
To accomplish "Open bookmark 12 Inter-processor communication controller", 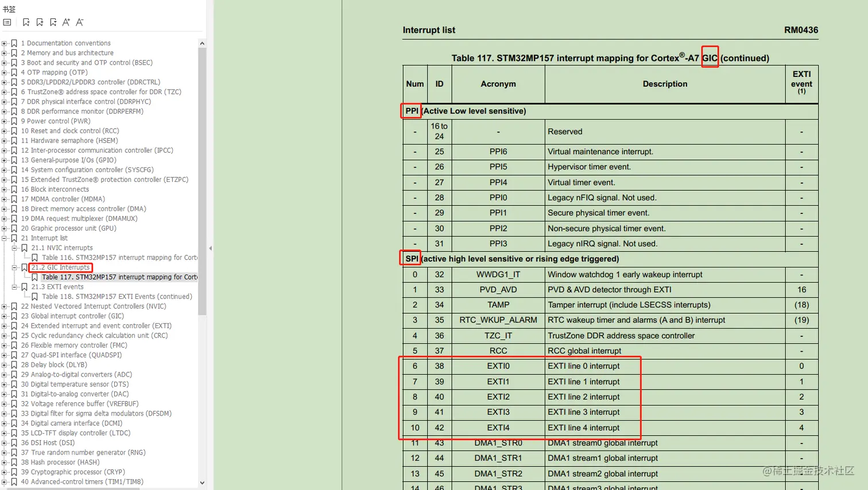I will [x=97, y=150].
